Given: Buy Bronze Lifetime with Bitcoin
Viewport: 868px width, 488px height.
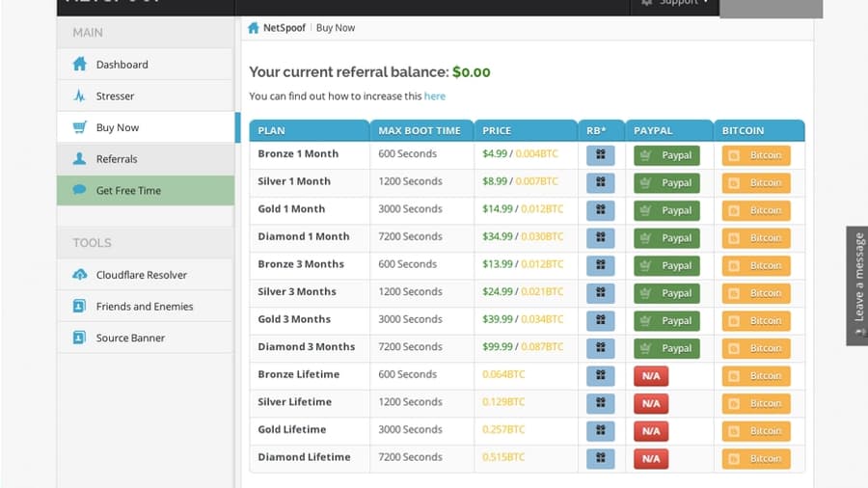Looking at the screenshot, I should [x=756, y=376].
